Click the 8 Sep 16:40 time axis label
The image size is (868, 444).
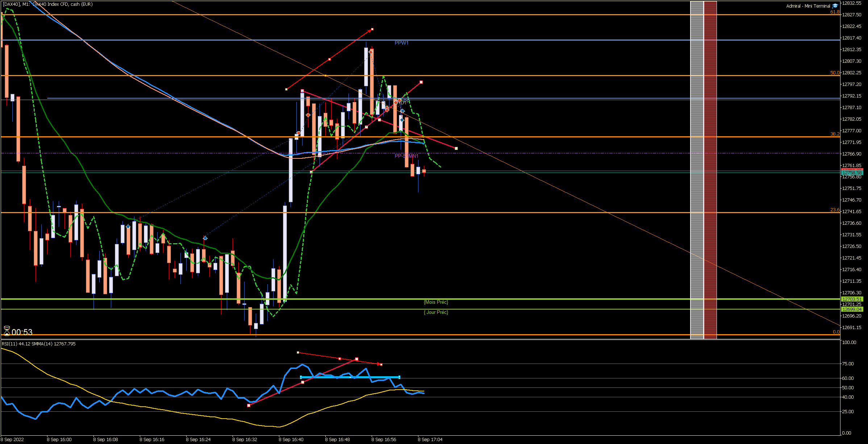[x=291, y=439]
